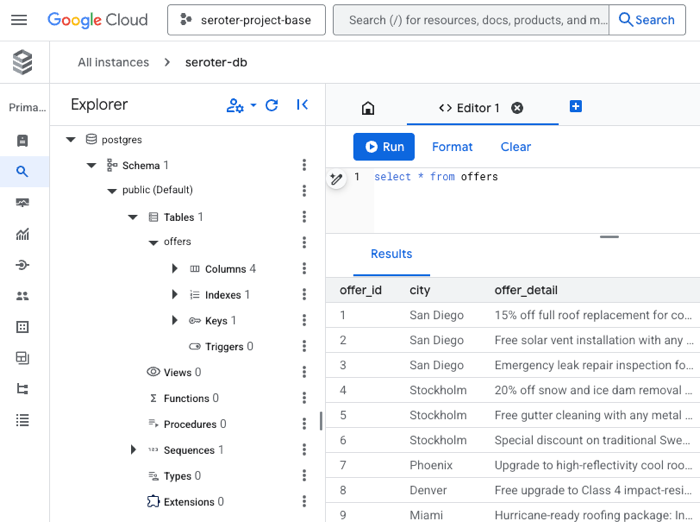Open the user settings dropdown in Explorer
The width and height of the screenshot is (700, 522).
click(x=241, y=105)
